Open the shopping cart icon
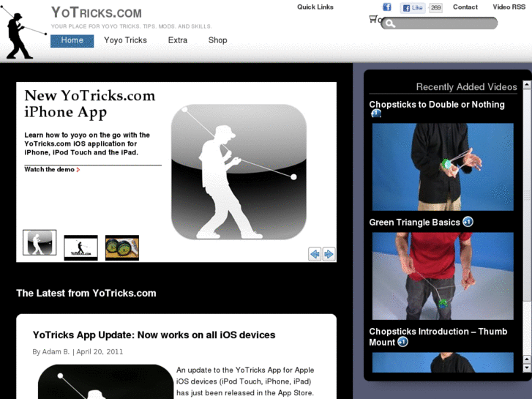532x399 pixels. 373,19
